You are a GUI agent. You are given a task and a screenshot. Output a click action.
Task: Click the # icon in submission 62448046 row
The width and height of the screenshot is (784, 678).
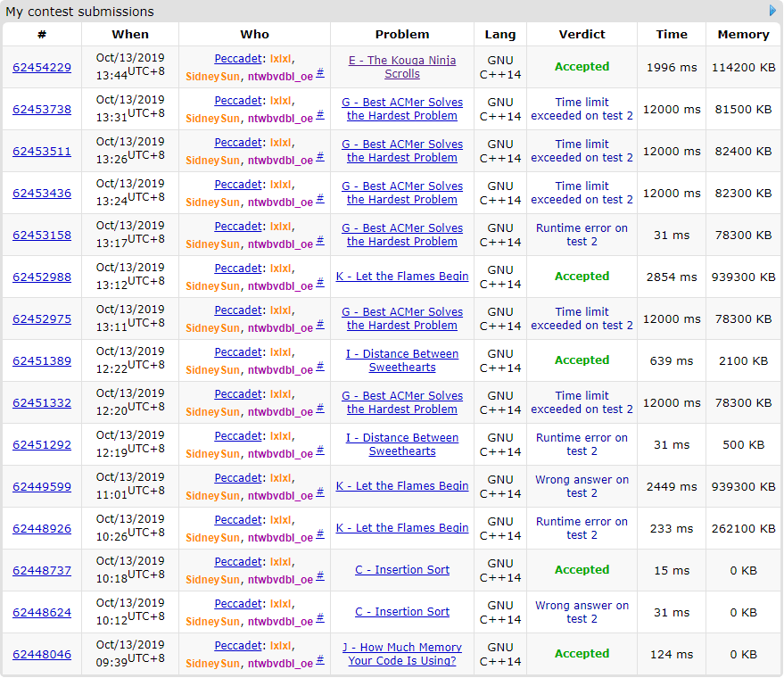point(320,660)
